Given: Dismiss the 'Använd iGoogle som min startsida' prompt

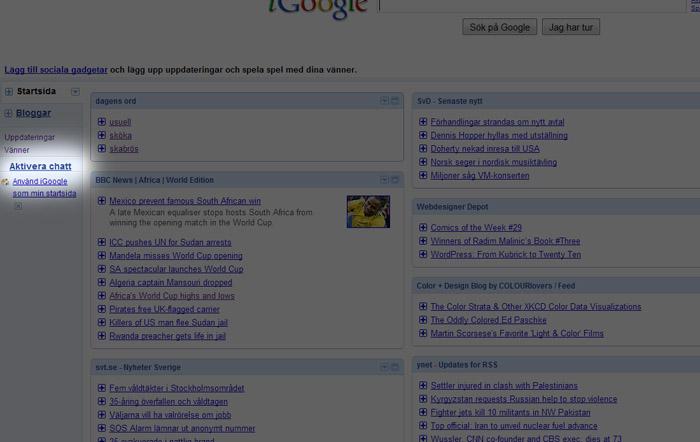Looking at the screenshot, I should coord(18,206).
